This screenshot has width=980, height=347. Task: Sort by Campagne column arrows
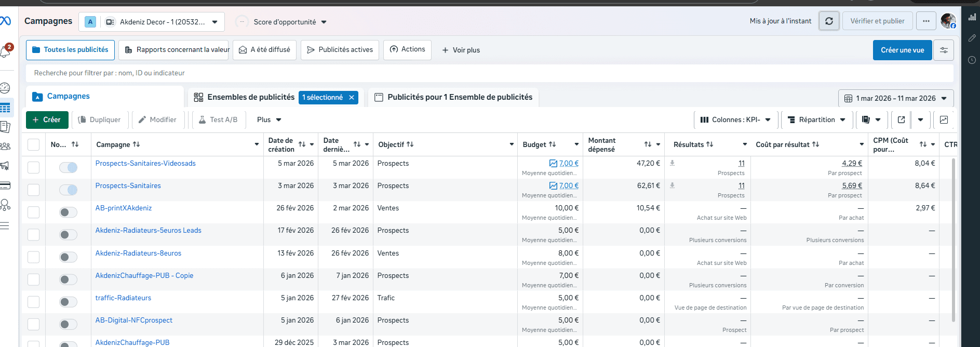(136, 144)
